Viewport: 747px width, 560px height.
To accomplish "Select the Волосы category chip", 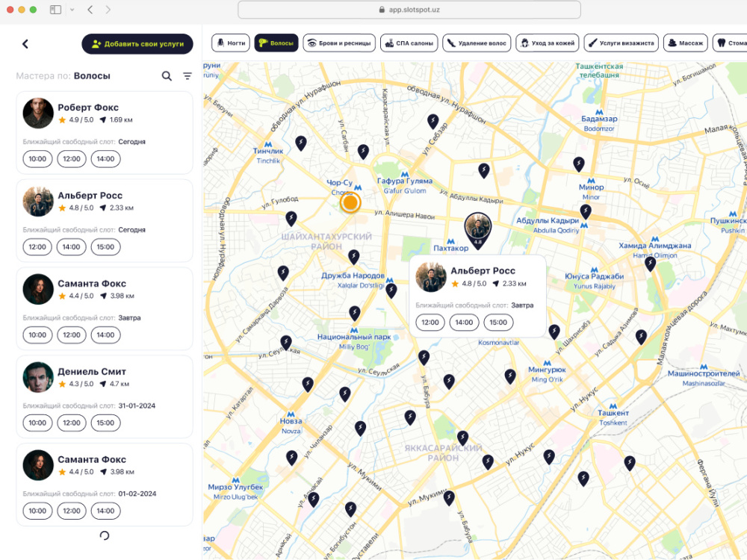I will click(x=276, y=43).
